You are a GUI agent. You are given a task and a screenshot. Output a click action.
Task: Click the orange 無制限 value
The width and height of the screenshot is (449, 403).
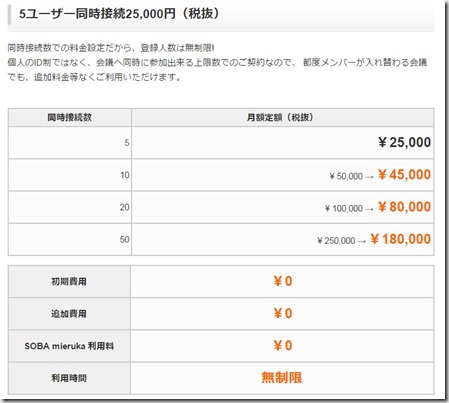pyautogui.click(x=282, y=378)
